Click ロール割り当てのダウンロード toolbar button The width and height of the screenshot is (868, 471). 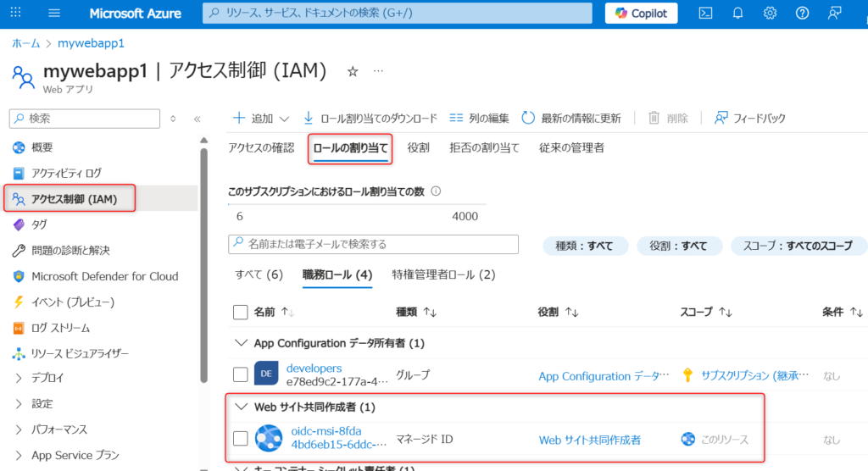[x=370, y=118]
